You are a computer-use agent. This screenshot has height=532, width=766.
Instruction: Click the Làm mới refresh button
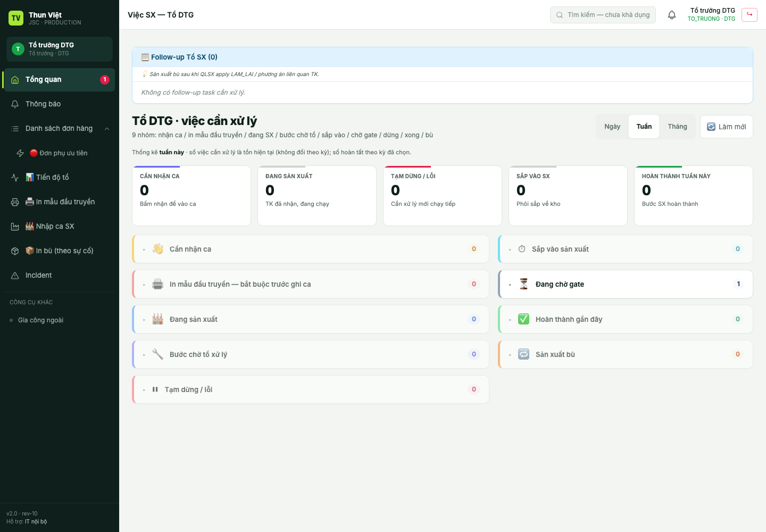(727, 127)
